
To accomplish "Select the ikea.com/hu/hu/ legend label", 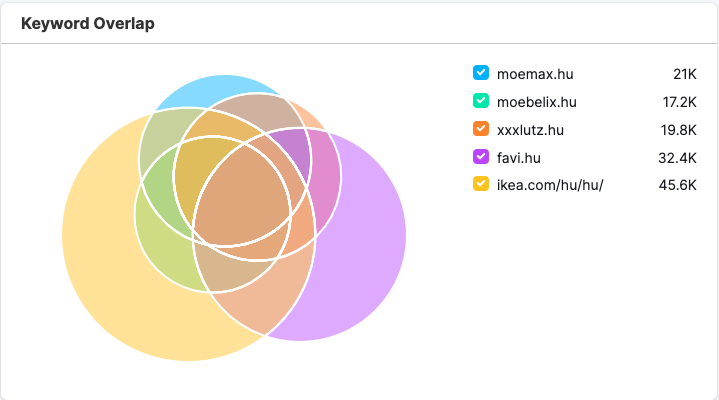I will coord(550,185).
